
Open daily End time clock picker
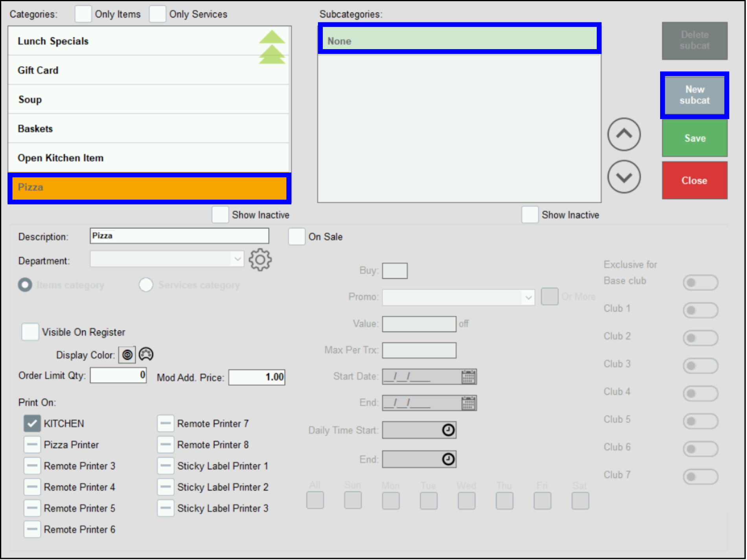click(x=449, y=460)
